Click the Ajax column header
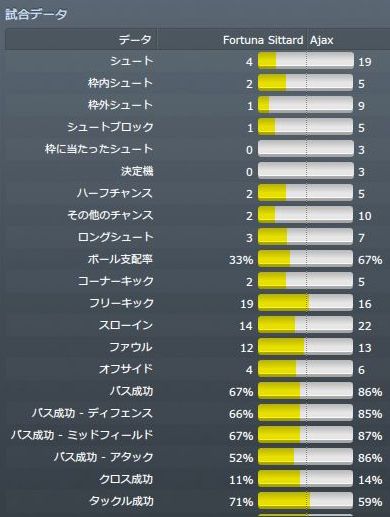 tap(322, 40)
